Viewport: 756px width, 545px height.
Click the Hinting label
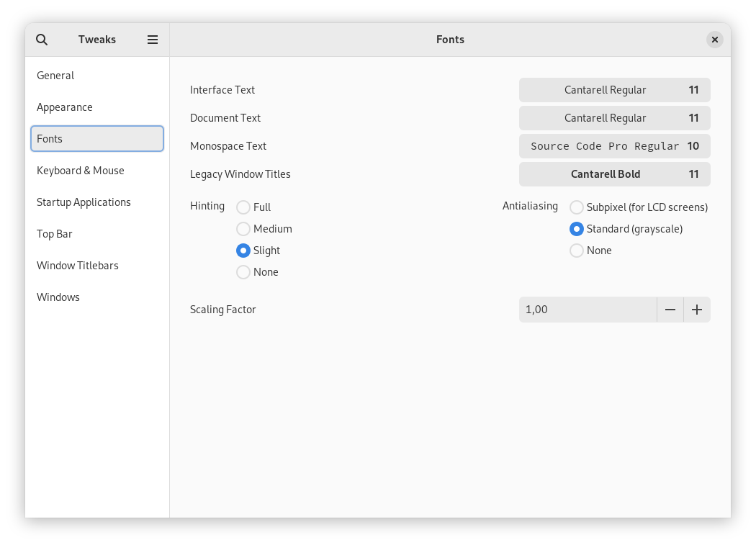pyautogui.click(x=207, y=207)
